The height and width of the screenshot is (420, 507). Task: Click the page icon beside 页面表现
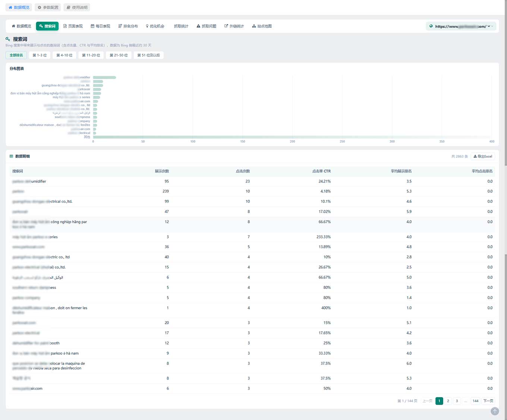65,26
